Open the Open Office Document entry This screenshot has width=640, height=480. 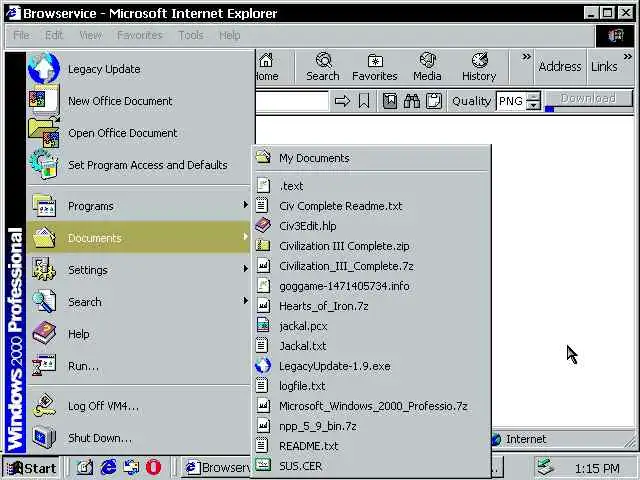[x=138, y=133]
